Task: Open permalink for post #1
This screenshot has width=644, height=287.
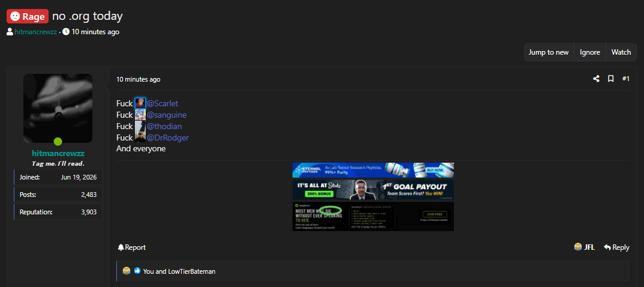Action: coord(625,79)
